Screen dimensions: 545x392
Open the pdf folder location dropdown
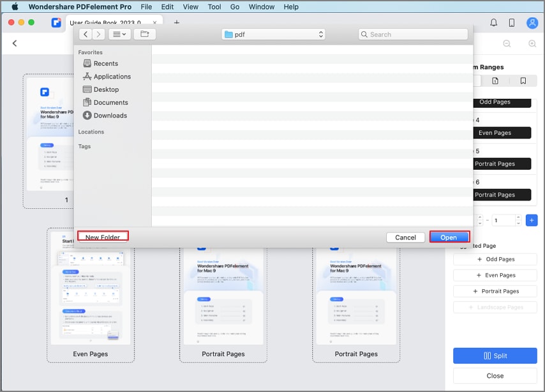point(273,34)
